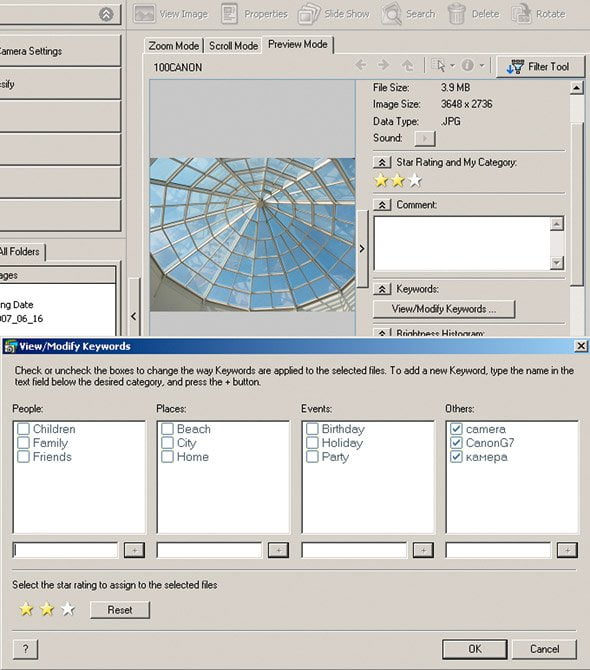
Task: Open Properties in the toolbar
Action: (254, 14)
